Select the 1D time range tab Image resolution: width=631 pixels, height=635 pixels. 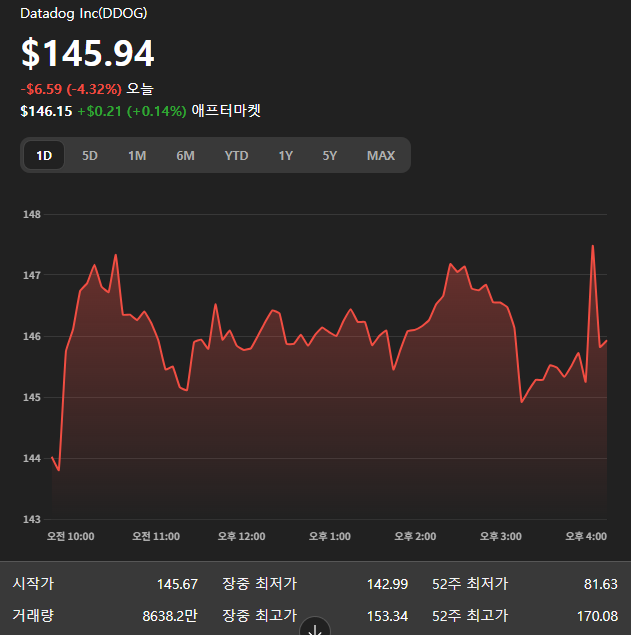(44, 156)
